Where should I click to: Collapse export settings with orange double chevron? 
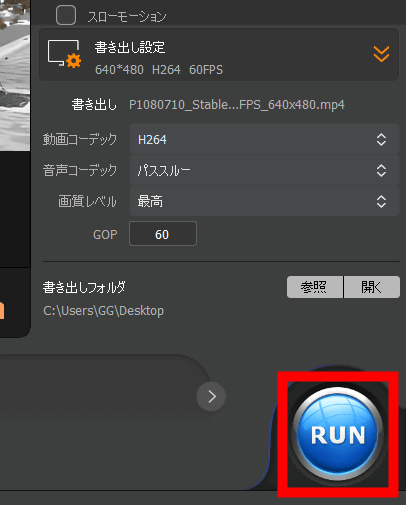pos(381,54)
